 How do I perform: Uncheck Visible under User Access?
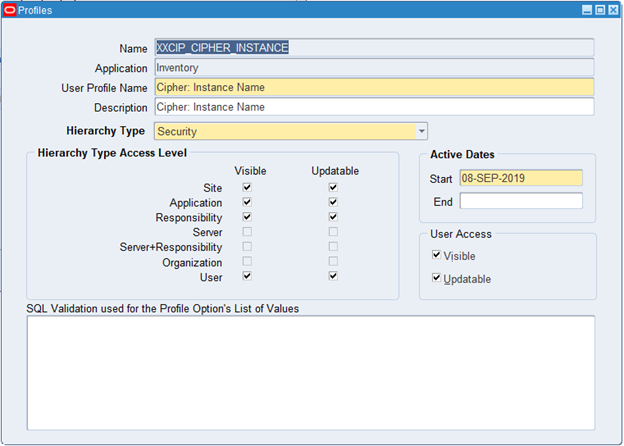[436, 255]
